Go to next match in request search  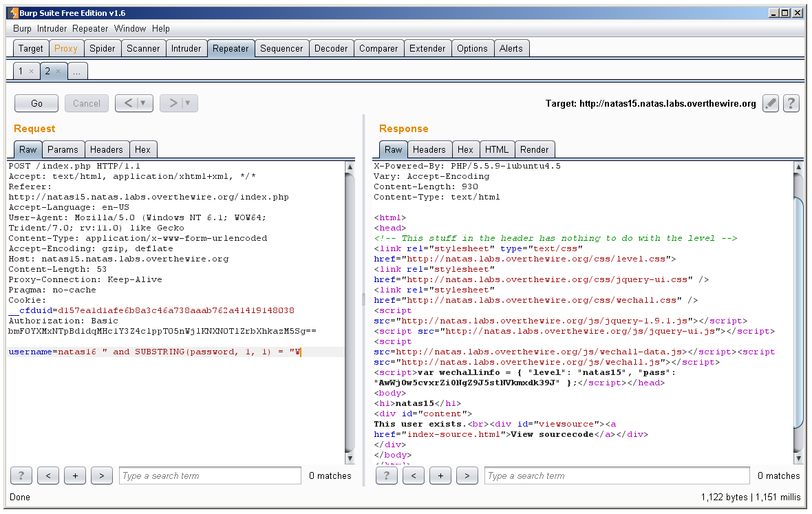(x=102, y=475)
